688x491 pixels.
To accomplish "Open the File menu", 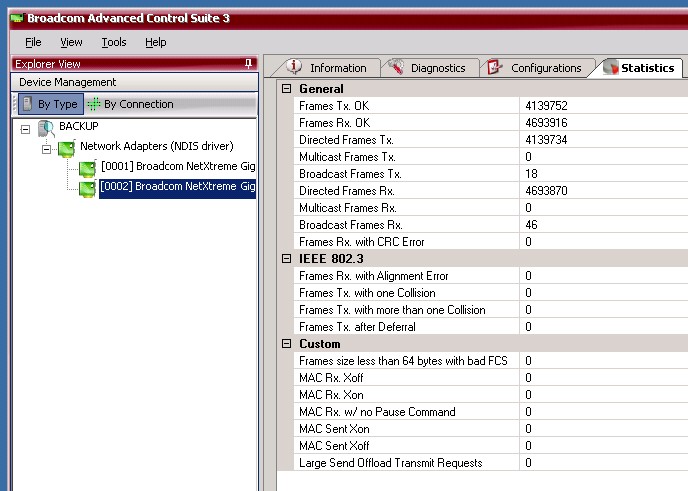I will click(x=33, y=42).
